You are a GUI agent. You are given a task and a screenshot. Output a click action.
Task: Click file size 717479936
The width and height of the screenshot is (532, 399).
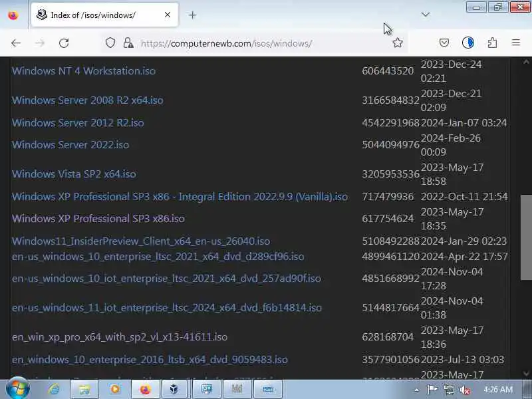point(388,196)
